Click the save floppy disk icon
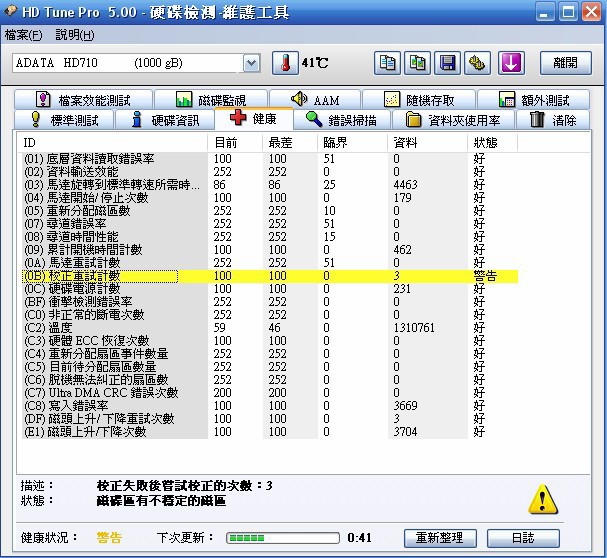The height and width of the screenshot is (558, 607). point(448,63)
